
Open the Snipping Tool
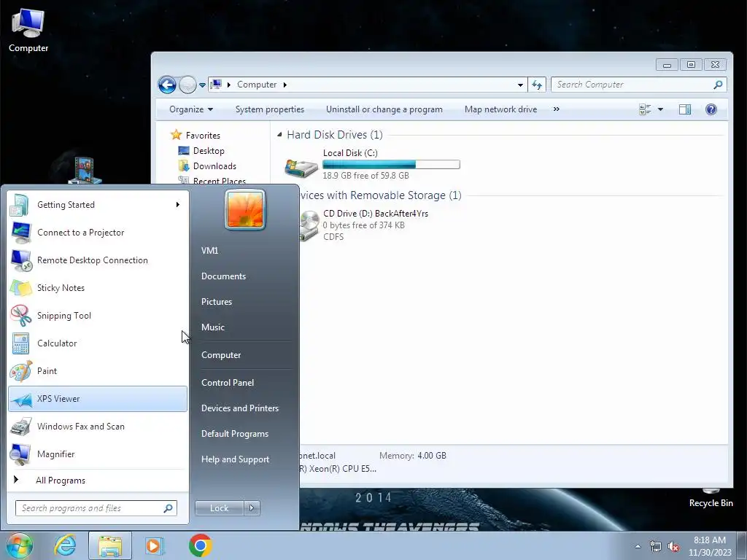(98, 315)
